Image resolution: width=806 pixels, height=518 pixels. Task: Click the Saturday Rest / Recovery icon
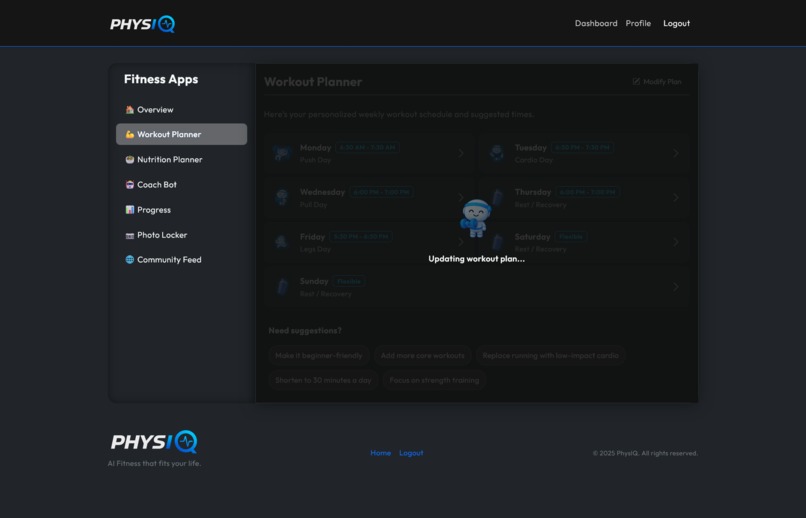point(497,242)
